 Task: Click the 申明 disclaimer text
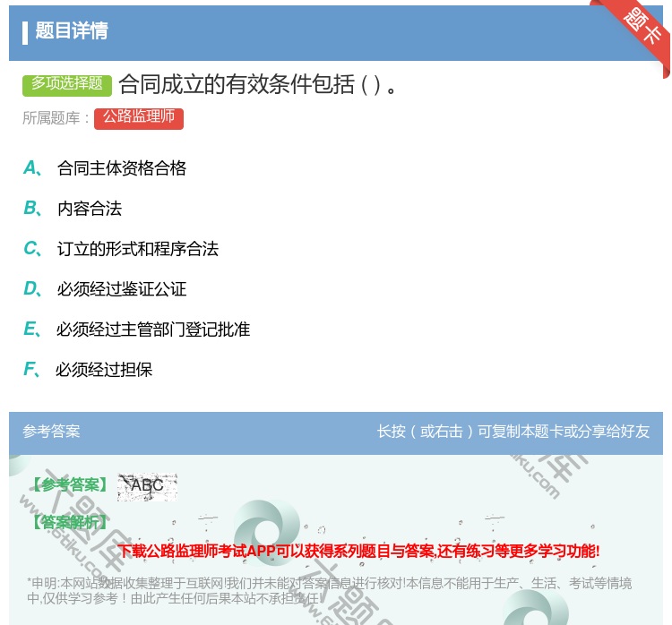point(329,591)
